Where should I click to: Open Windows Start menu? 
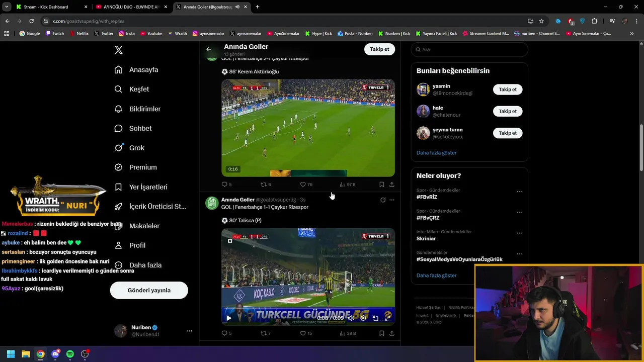[11, 354]
